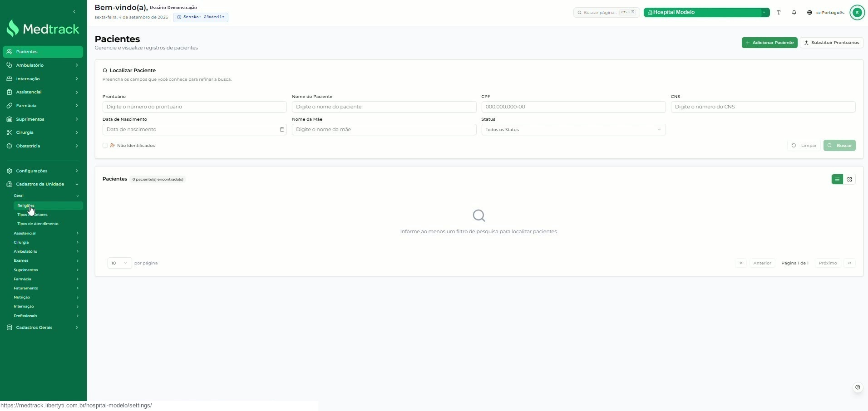The height and width of the screenshot is (411, 868).
Task: Focus the CNS number field
Action: tap(763, 107)
